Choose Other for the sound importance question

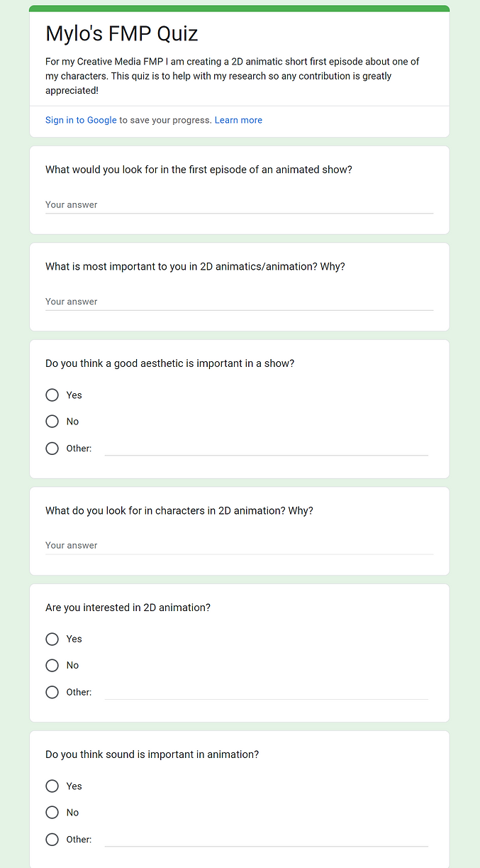[52, 839]
